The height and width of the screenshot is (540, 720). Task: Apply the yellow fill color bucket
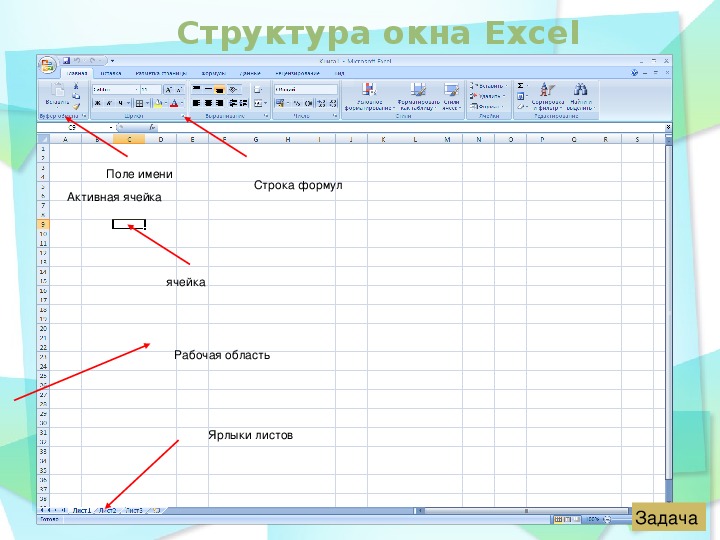158,103
